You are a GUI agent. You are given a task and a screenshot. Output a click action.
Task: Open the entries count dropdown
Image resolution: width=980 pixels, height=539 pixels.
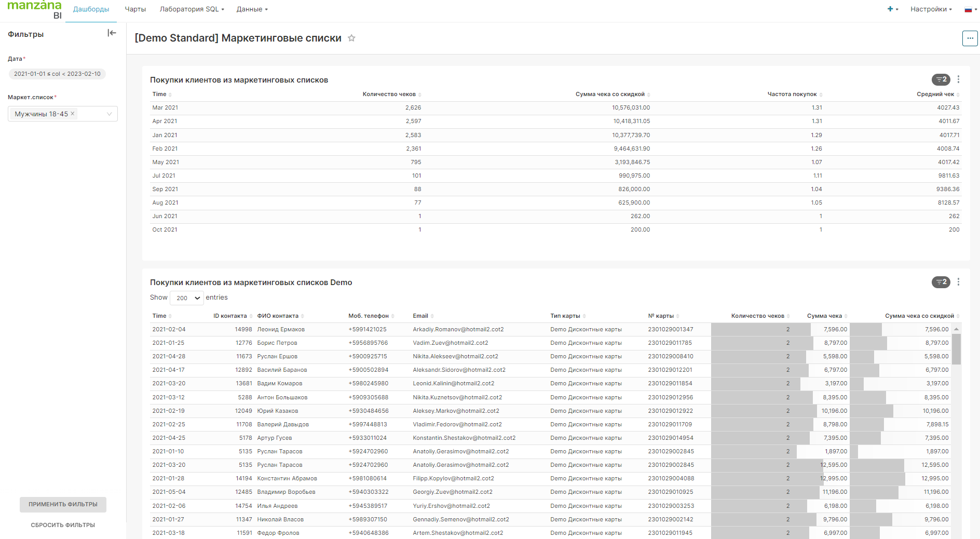(x=187, y=298)
